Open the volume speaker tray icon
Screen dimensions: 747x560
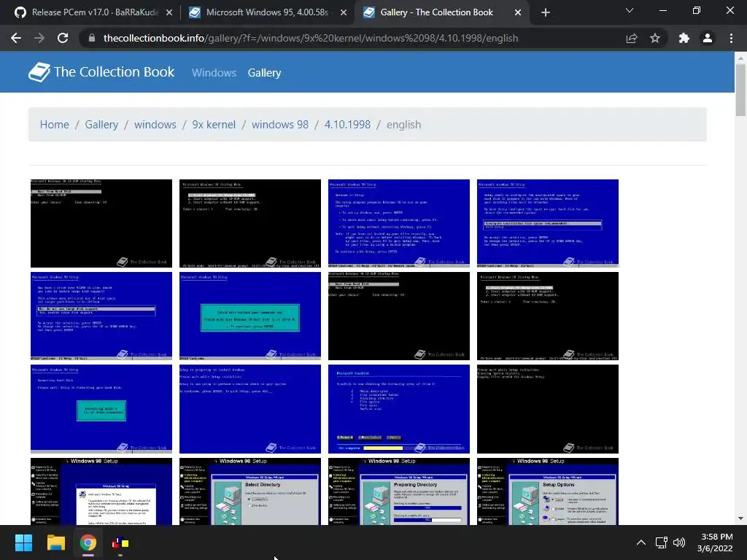pos(679,542)
